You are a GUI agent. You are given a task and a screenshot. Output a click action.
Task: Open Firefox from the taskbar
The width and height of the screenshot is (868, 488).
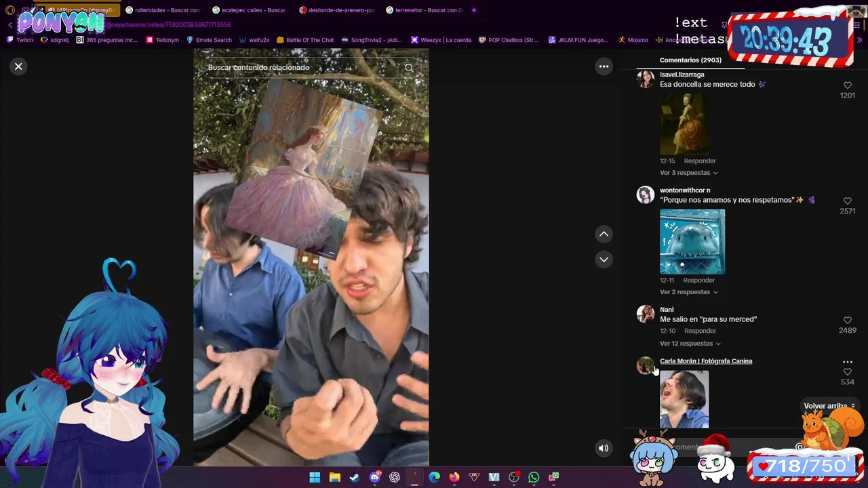point(454,477)
